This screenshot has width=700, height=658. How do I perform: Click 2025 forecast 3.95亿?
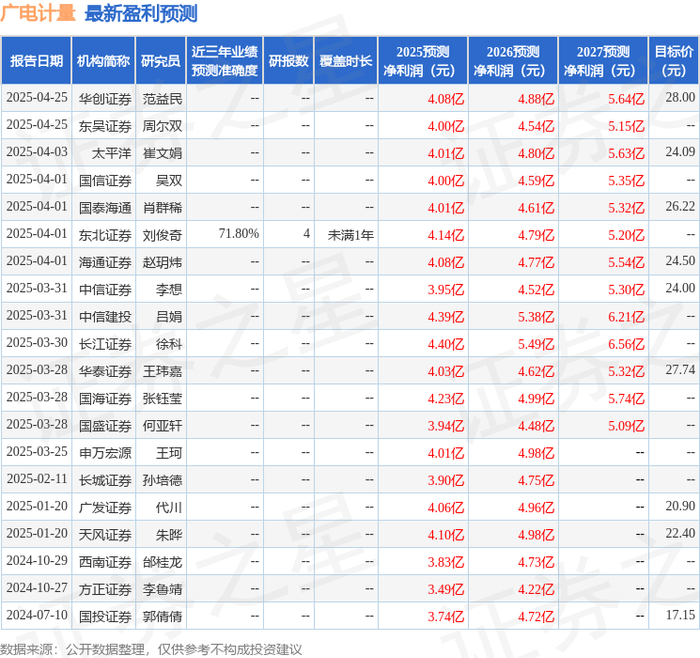(446, 289)
